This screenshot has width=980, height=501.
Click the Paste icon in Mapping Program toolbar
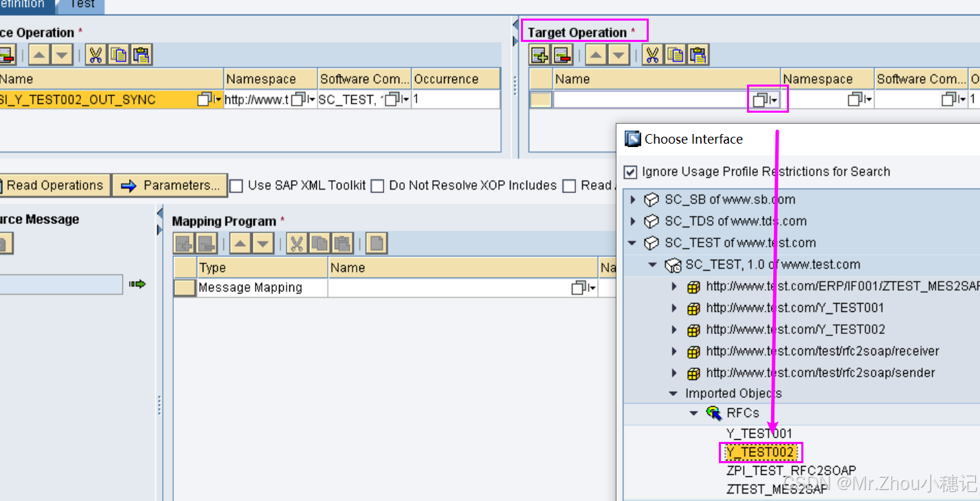(x=343, y=243)
